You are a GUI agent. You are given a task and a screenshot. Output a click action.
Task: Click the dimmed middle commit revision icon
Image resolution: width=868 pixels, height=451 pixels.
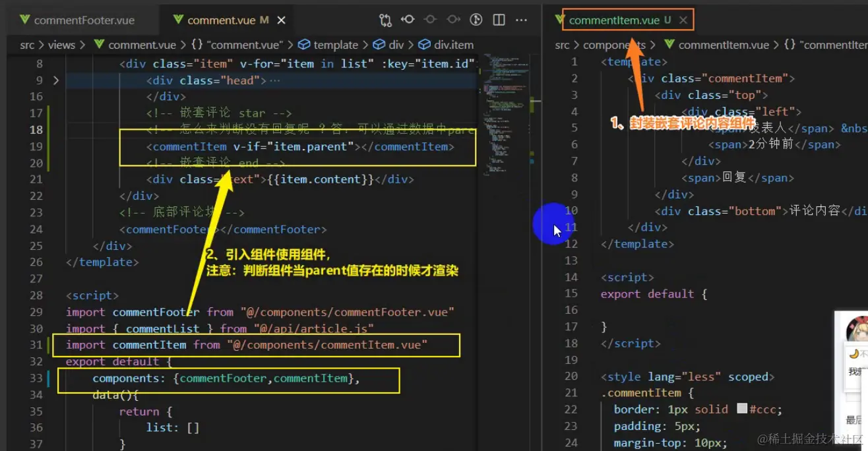(x=431, y=20)
